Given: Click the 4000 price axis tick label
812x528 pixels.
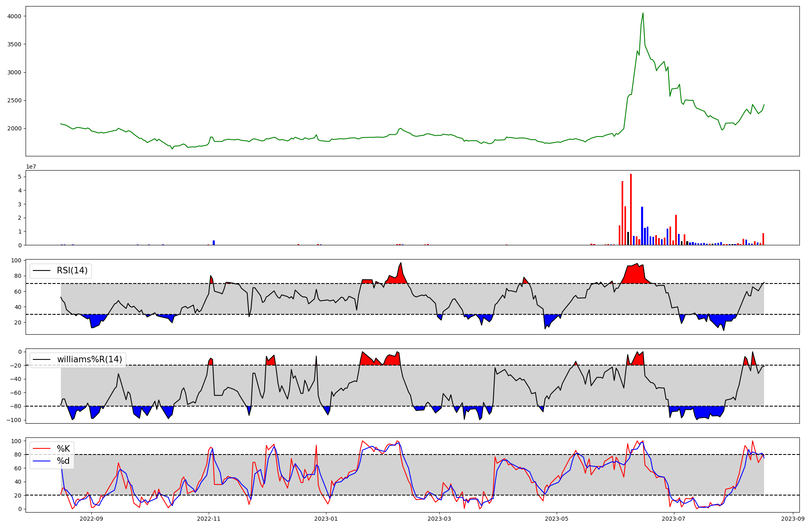Looking at the screenshot, I should coord(15,16).
